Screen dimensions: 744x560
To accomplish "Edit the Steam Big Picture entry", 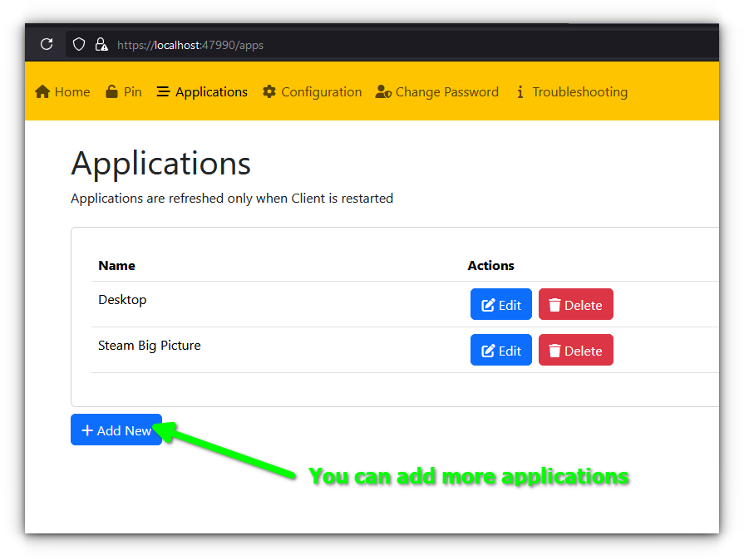I will (500, 351).
